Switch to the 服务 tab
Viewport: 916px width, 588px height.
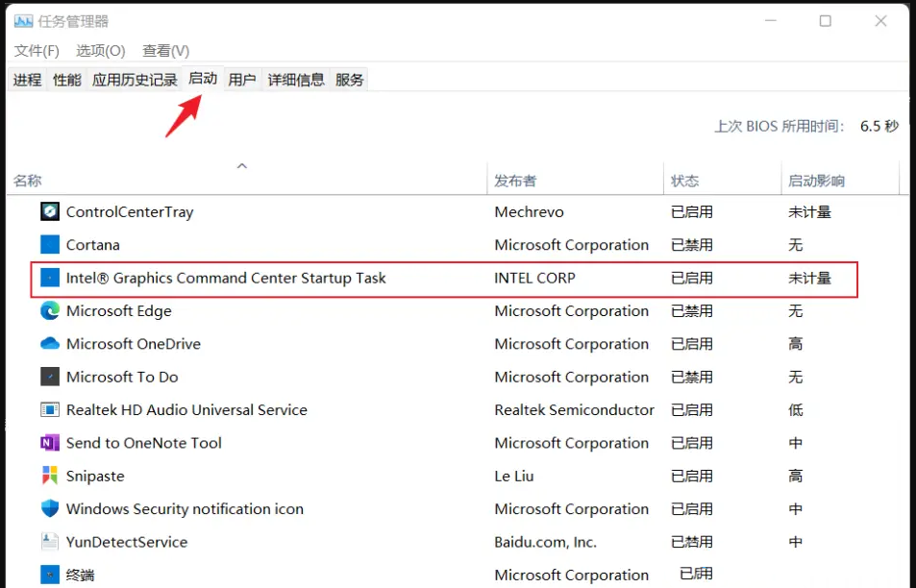point(349,80)
